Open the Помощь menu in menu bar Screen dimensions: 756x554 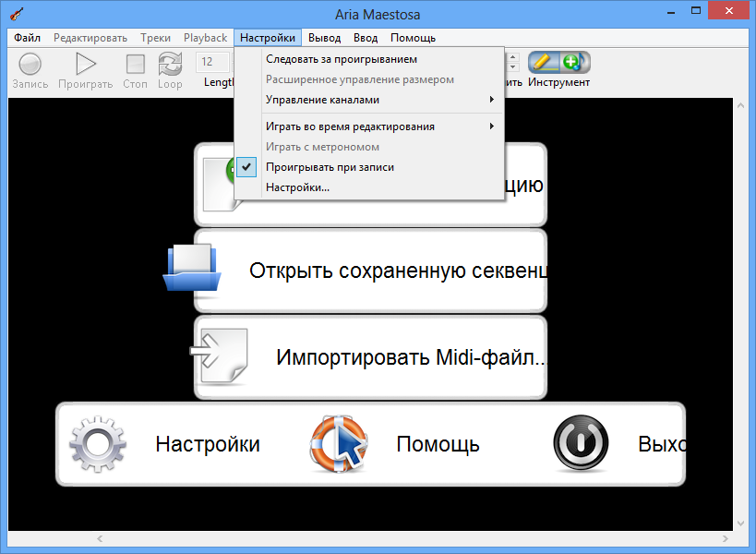[414, 38]
